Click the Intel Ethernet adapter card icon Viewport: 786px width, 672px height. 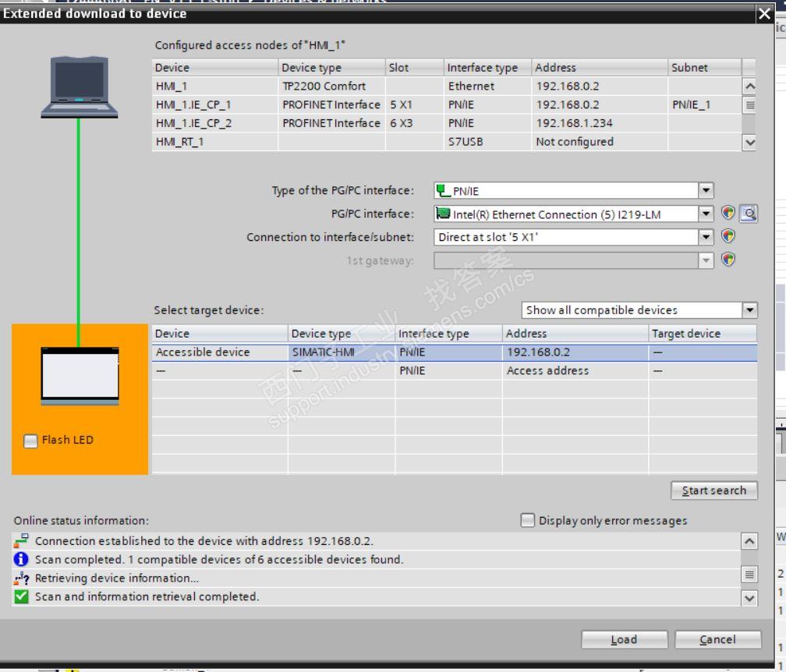tap(443, 214)
